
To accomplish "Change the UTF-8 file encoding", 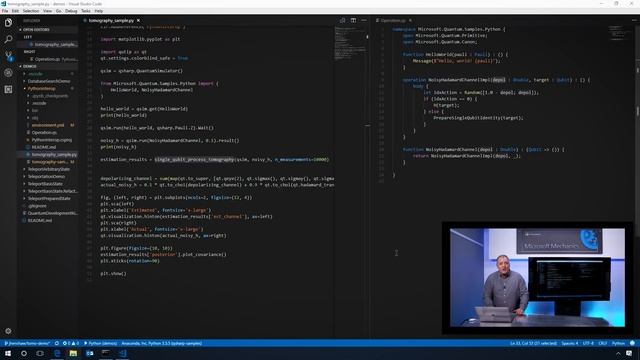I will point(588,343).
